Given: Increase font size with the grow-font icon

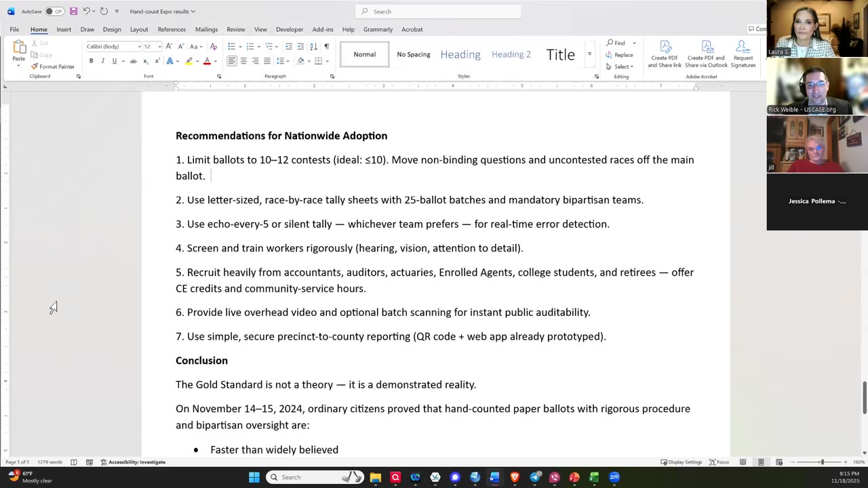Looking at the screenshot, I should coord(170,46).
